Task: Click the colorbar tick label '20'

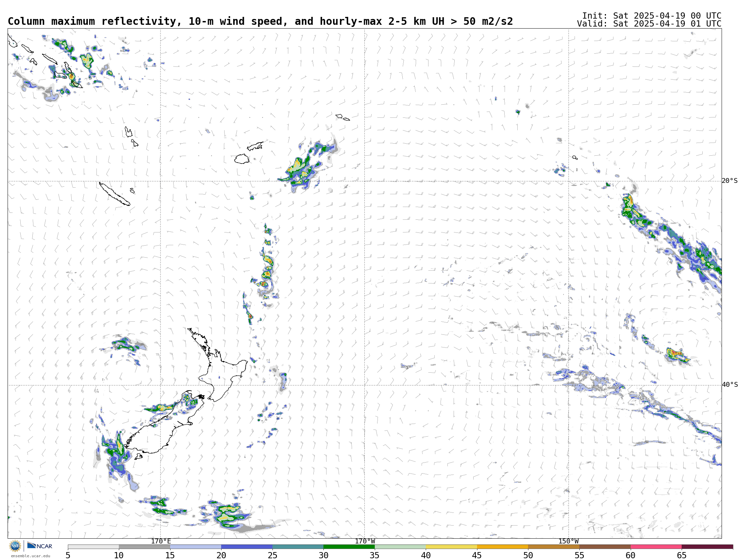Action: tap(221, 555)
